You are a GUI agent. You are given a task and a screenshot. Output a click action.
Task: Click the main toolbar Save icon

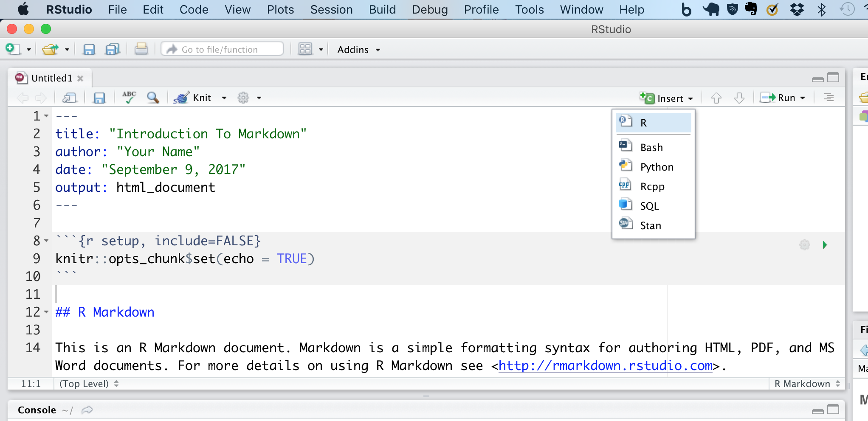[89, 50]
